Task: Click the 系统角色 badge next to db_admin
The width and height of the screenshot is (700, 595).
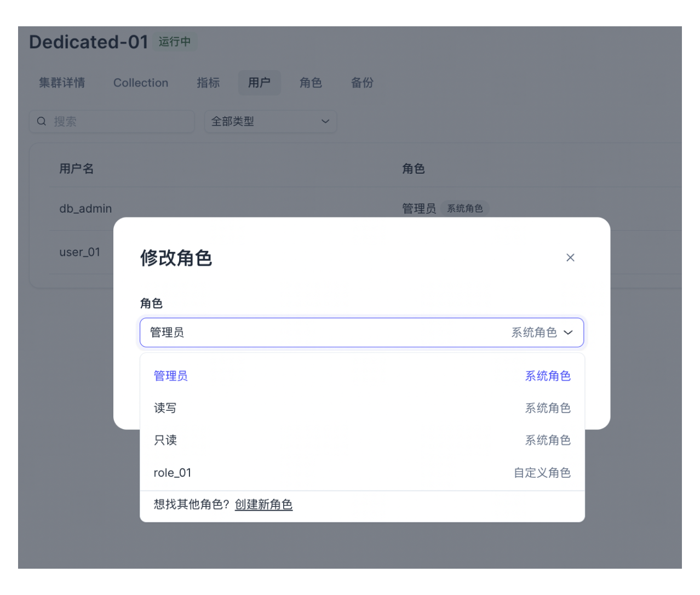Action: (x=465, y=208)
